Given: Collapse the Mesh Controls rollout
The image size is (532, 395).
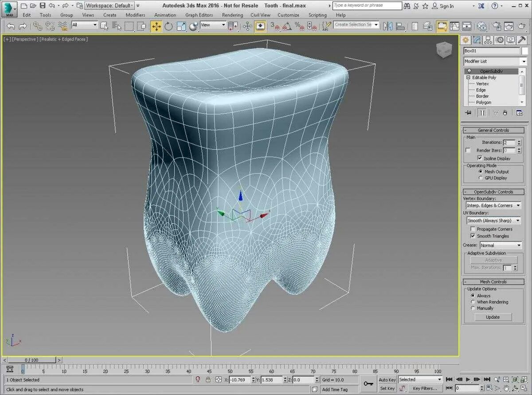Looking at the screenshot, I should pyautogui.click(x=493, y=282).
